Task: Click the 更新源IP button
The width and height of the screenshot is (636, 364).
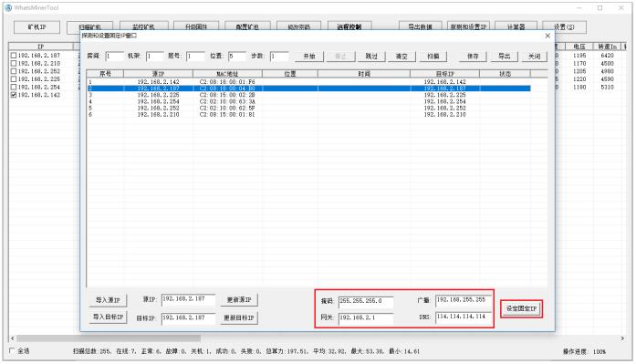Action: pos(239,300)
